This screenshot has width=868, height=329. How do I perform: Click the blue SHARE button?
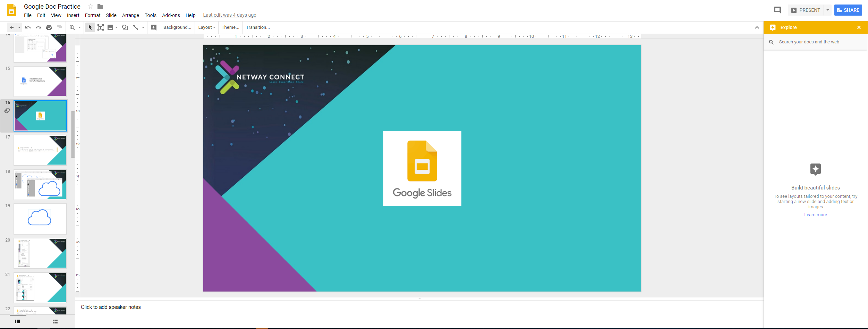pos(848,10)
